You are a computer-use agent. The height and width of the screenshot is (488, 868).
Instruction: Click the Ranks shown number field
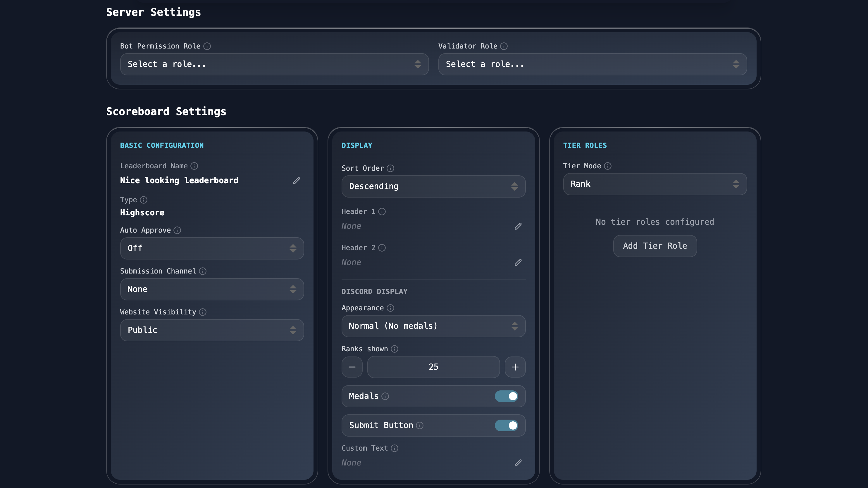click(433, 367)
